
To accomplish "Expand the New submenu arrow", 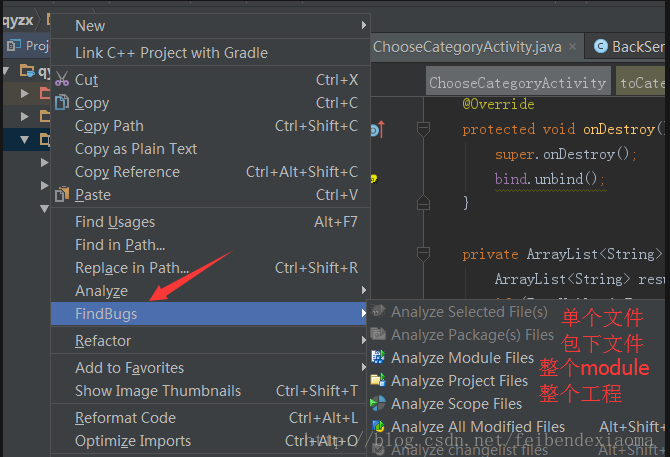I will coord(363,26).
